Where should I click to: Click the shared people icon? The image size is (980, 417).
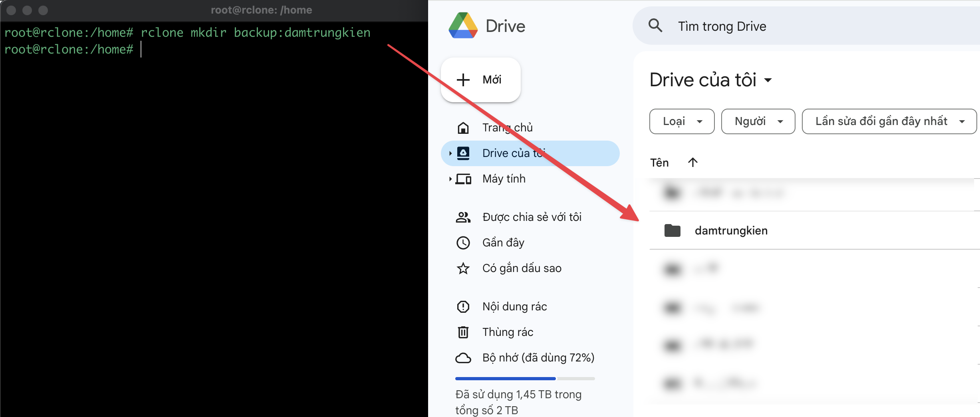click(463, 217)
